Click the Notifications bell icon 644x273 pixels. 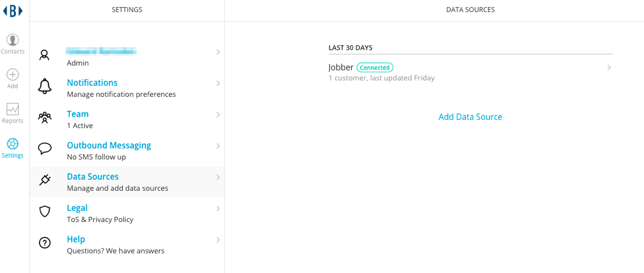(45, 86)
